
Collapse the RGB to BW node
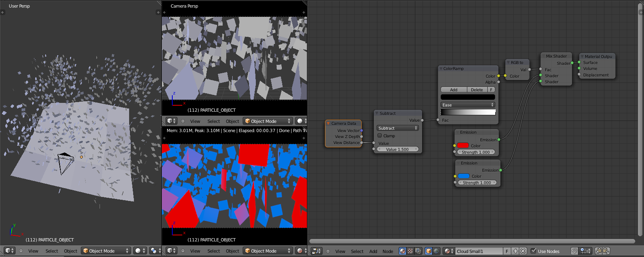coord(508,62)
